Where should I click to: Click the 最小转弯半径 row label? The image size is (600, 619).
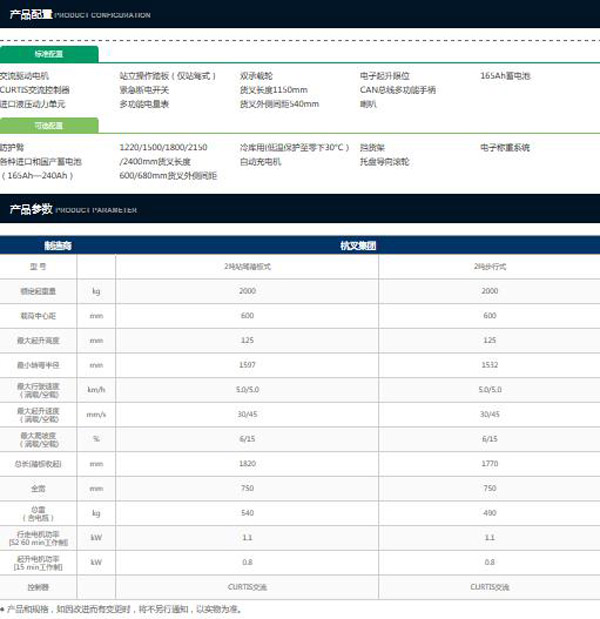tap(39, 365)
